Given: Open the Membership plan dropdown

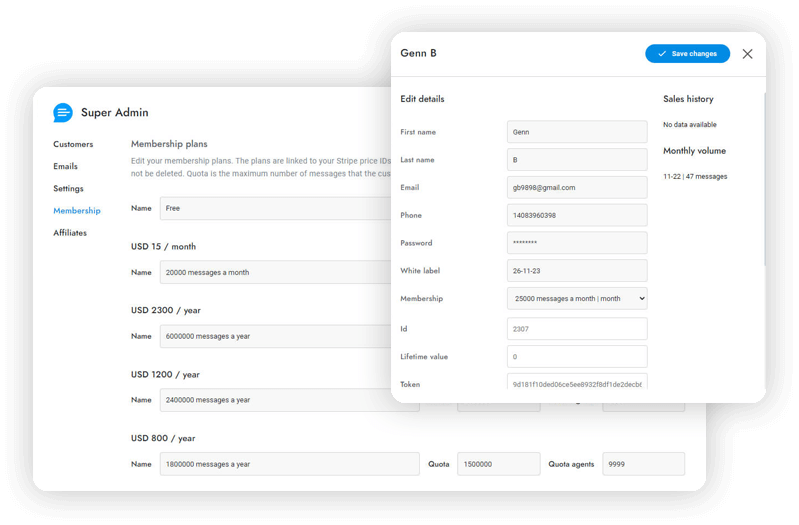Looking at the screenshot, I should [577, 298].
